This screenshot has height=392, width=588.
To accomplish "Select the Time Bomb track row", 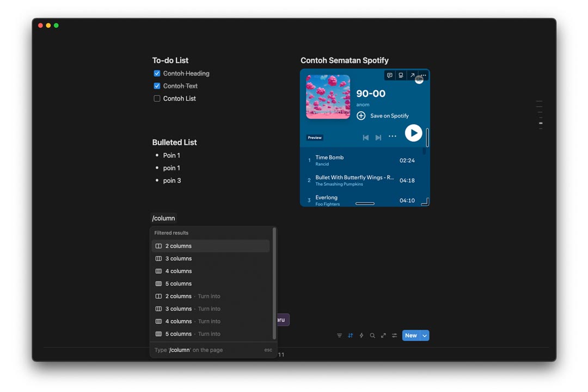I will (x=362, y=160).
